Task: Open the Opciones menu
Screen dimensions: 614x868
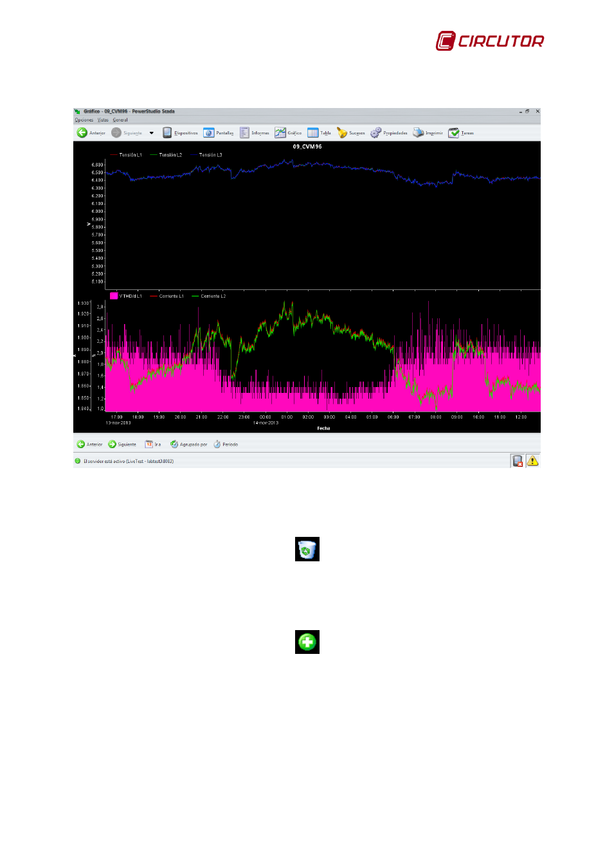Action: tap(84, 120)
